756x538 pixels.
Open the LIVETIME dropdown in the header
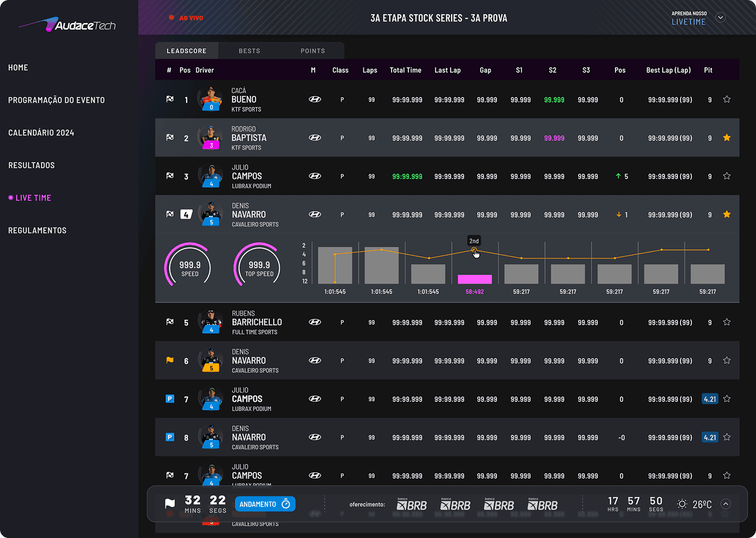click(x=721, y=17)
